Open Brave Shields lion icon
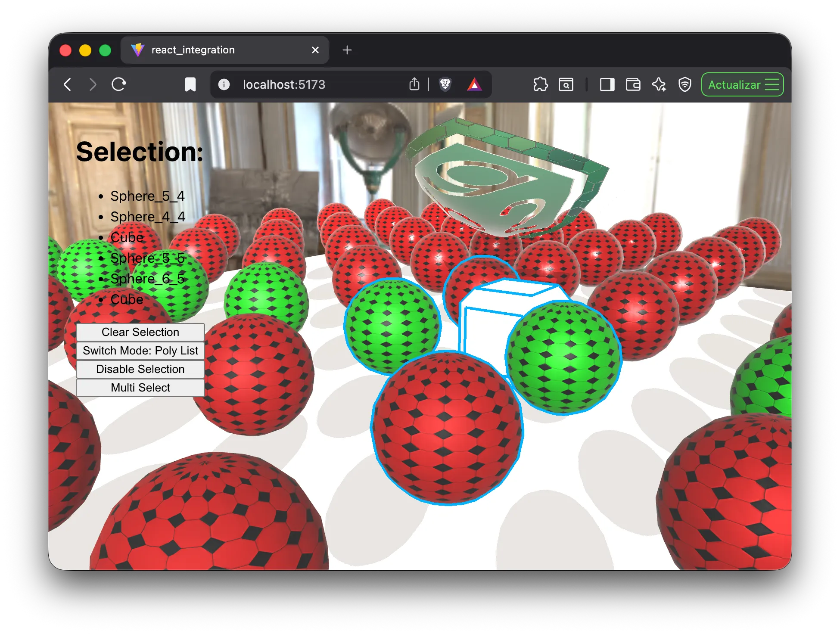The width and height of the screenshot is (840, 634). [x=445, y=84]
